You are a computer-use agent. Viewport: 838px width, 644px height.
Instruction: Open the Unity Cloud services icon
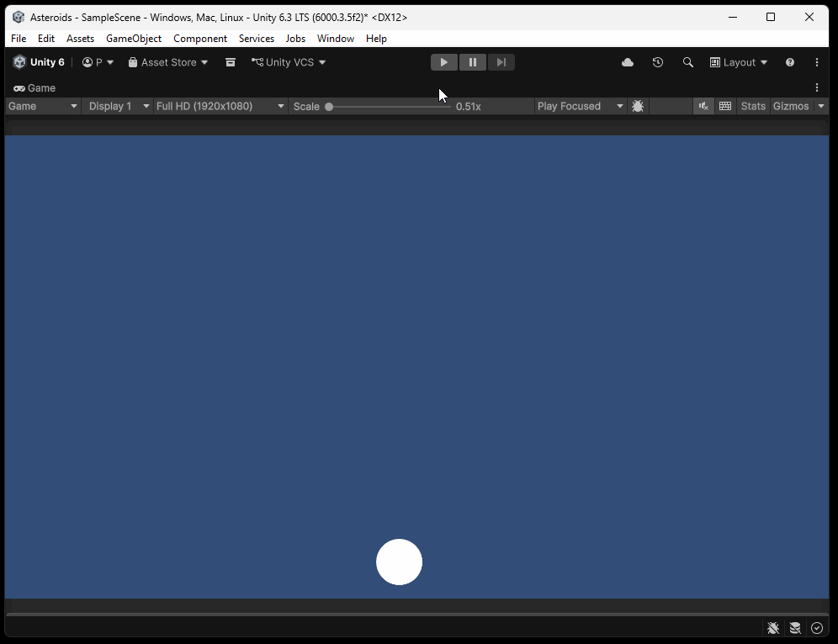628,62
